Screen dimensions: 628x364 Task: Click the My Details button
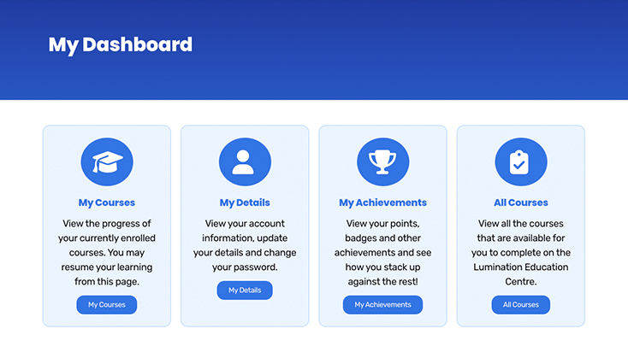tap(245, 291)
